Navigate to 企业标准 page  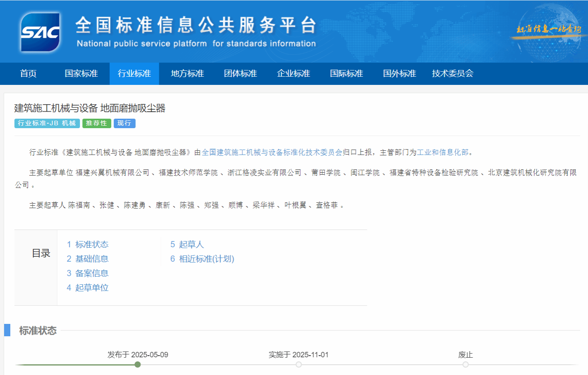point(293,74)
